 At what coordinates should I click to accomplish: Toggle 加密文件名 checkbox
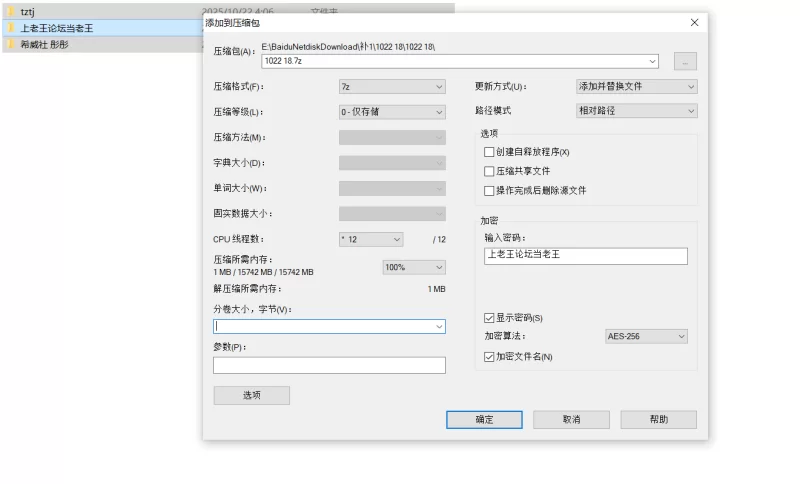pyautogui.click(x=489, y=356)
